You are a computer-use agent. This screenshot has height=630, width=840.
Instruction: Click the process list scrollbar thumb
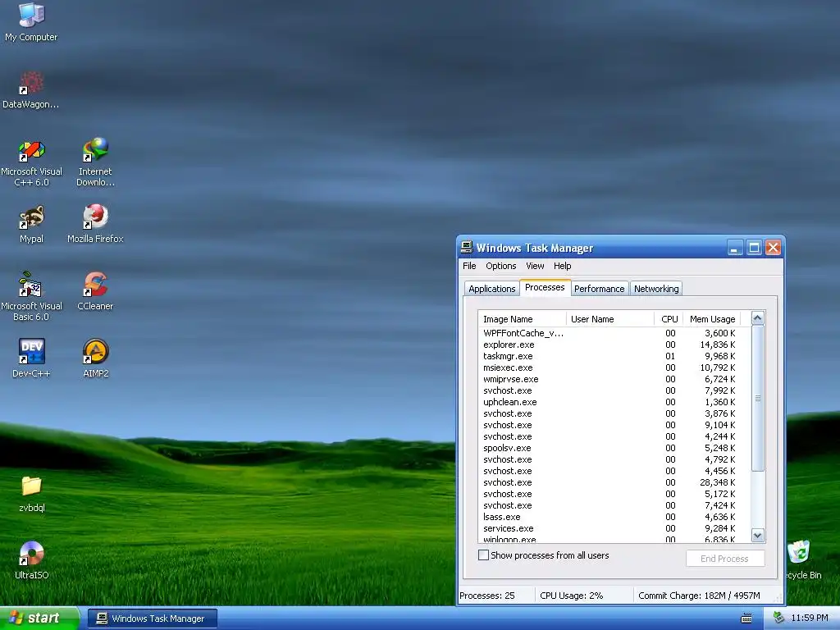757,398
